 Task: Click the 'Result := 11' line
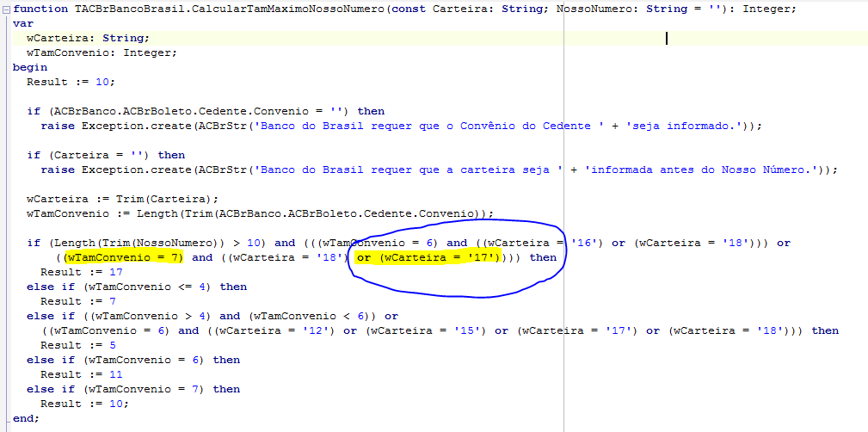[82, 374]
